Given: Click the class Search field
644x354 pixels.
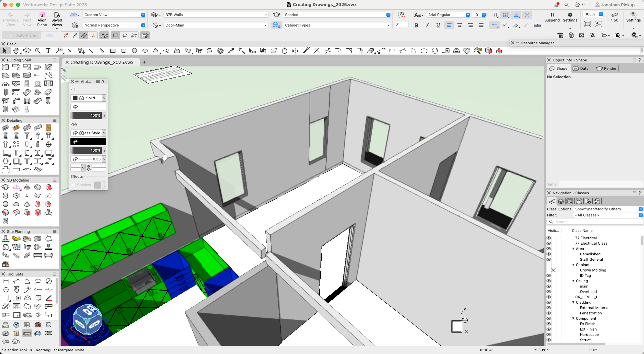Looking at the screenshot, I should click(x=597, y=222).
